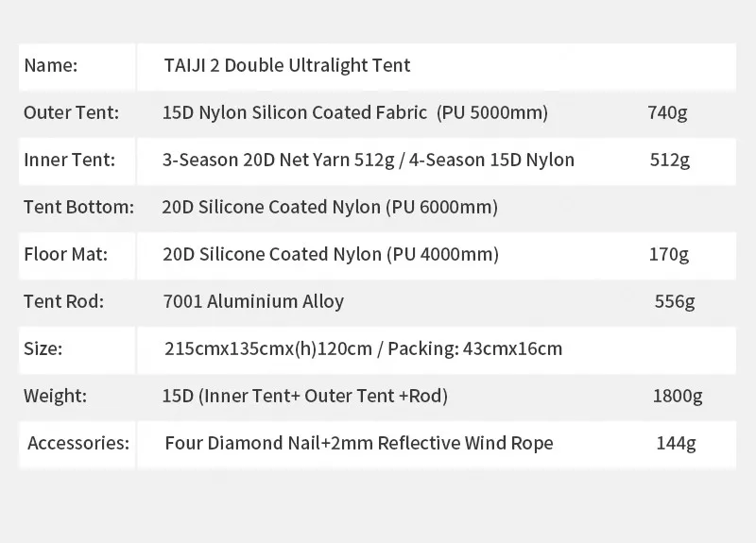Viewport: 756px width, 543px height.
Task: Click the 512g weight in the last column
Action: pos(670,160)
